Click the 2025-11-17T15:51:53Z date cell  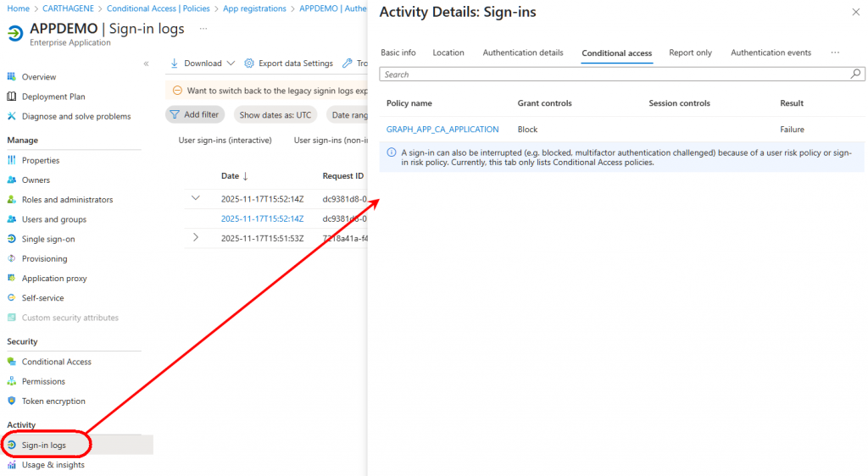pyautogui.click(x=263, y=238)
